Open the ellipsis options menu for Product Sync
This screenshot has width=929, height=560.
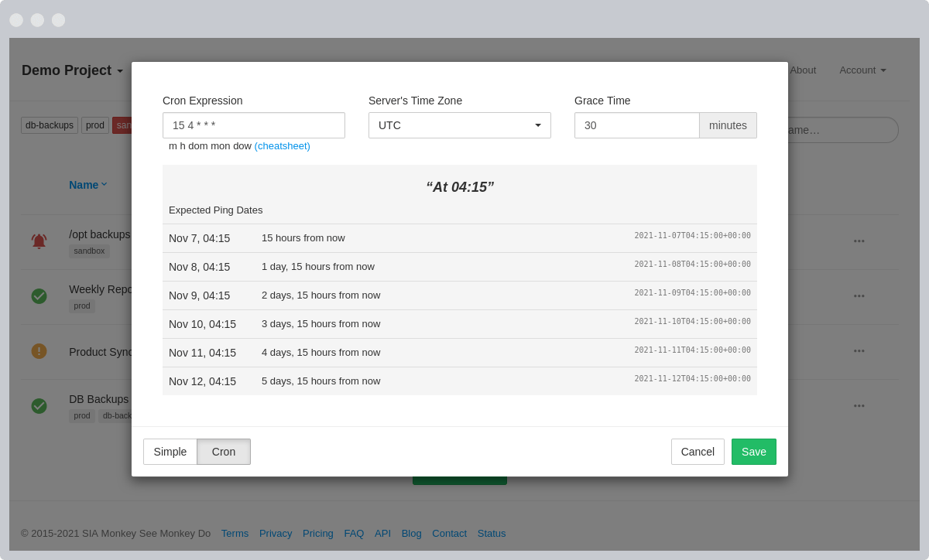[x=859, y=350]
